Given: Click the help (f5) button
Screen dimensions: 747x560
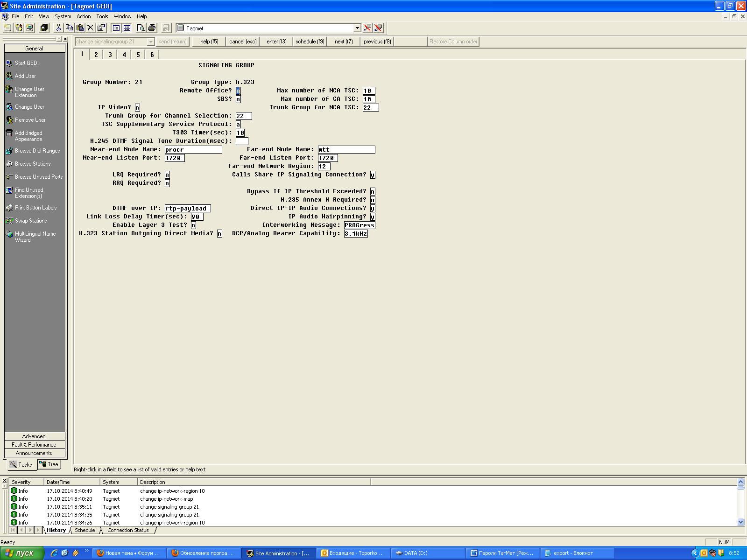Looking at the screenshot, I should point(209,42).
